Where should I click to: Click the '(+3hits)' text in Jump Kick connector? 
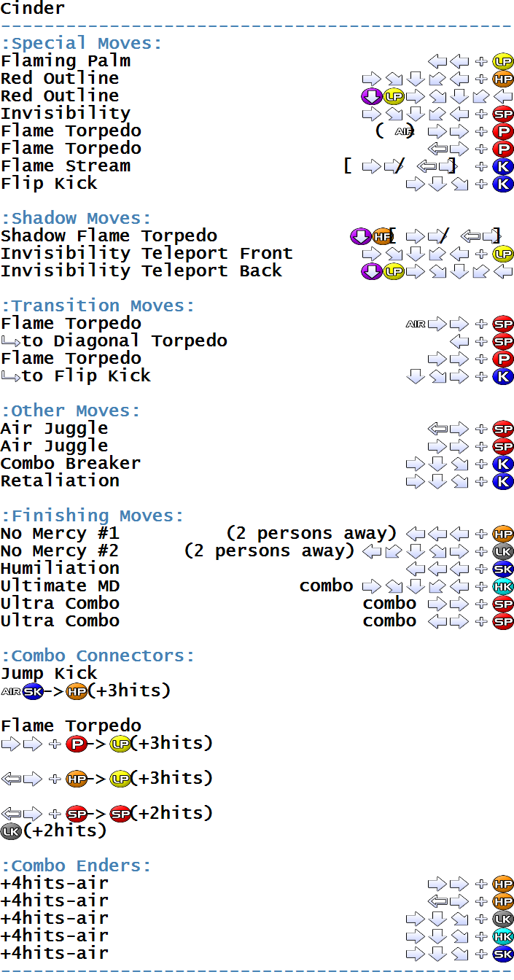pos(129,691)
